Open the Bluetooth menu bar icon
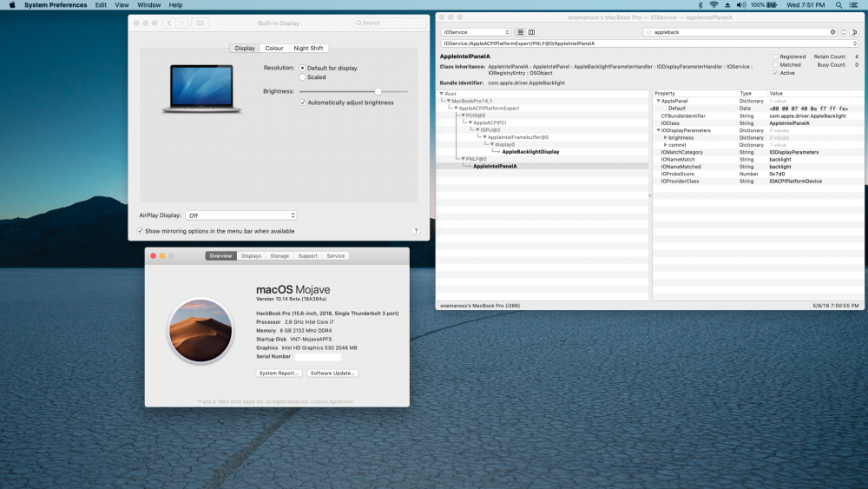Viewport: 868px width, 489px height. tap(700, 5)
